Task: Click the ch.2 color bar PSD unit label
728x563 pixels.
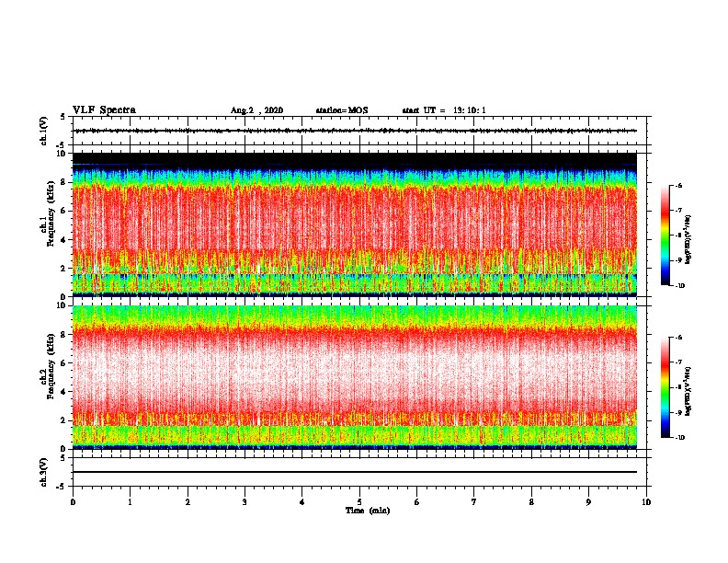Action: 688,391
